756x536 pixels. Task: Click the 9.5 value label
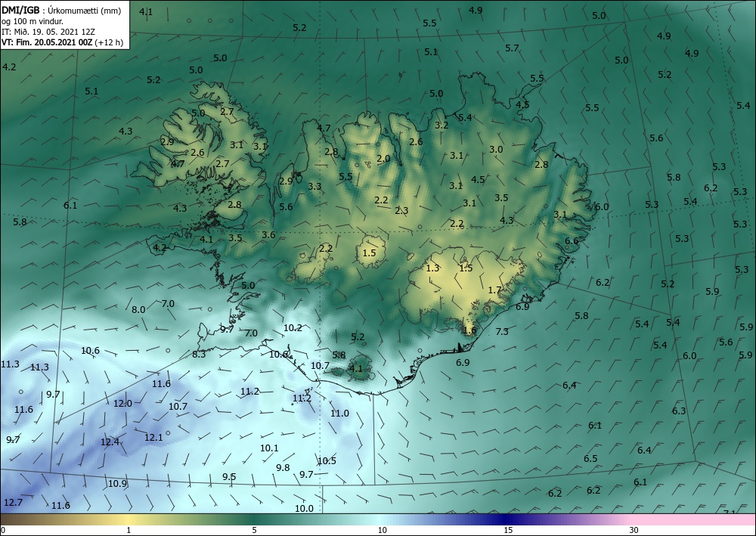click(229, 477)
